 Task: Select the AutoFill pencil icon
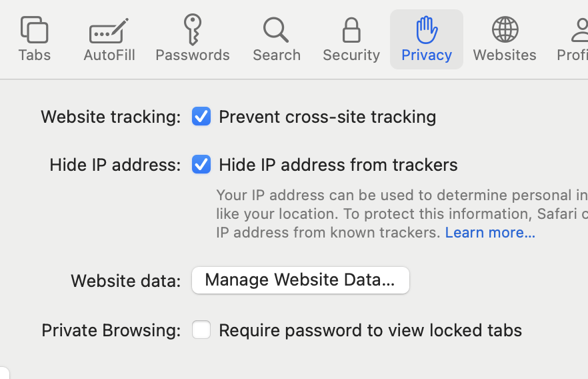[109, 31]
